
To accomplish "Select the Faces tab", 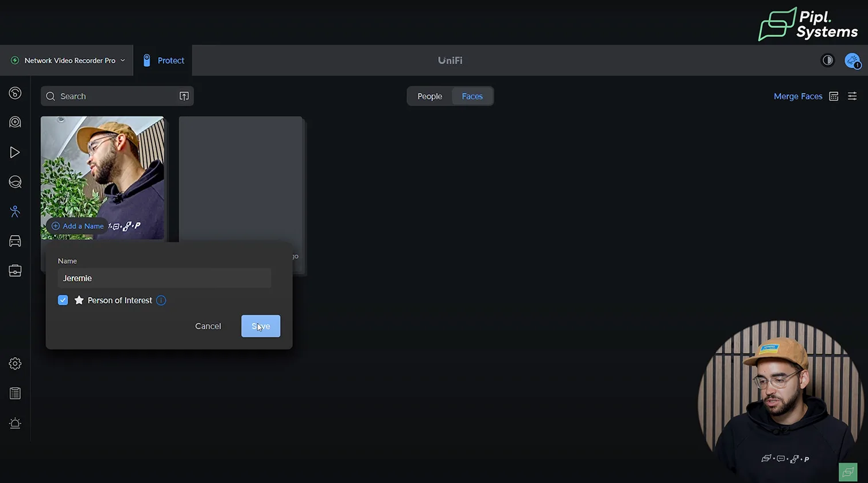I will 472,96.
